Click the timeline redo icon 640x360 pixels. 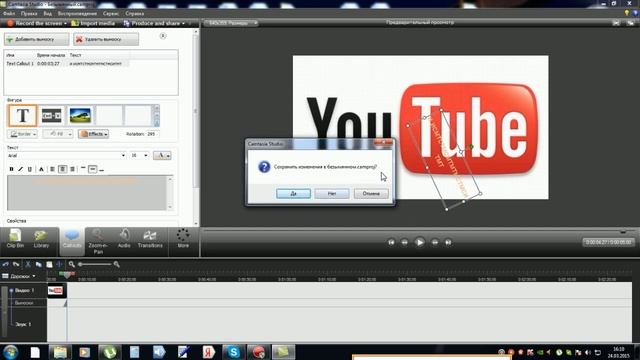16,264
